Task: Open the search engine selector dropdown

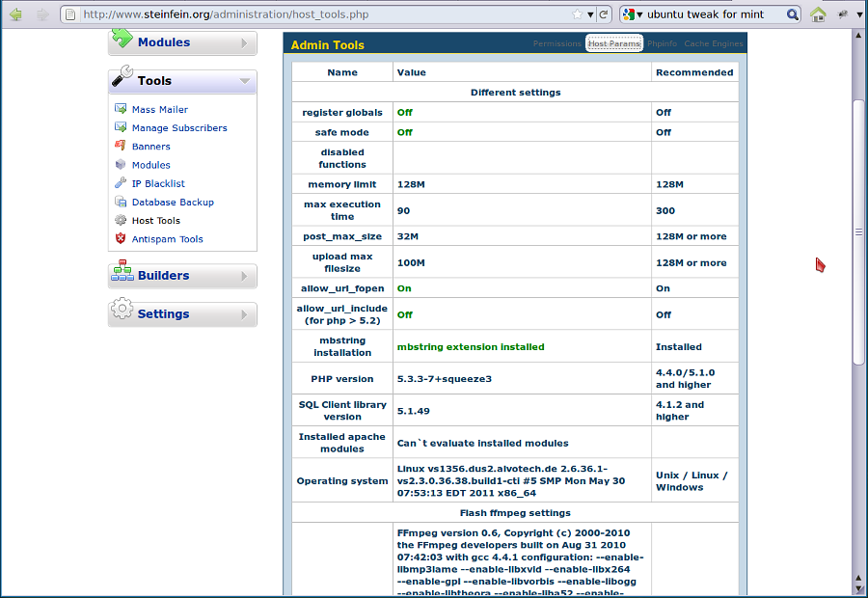Action: [x=633, y=14]
